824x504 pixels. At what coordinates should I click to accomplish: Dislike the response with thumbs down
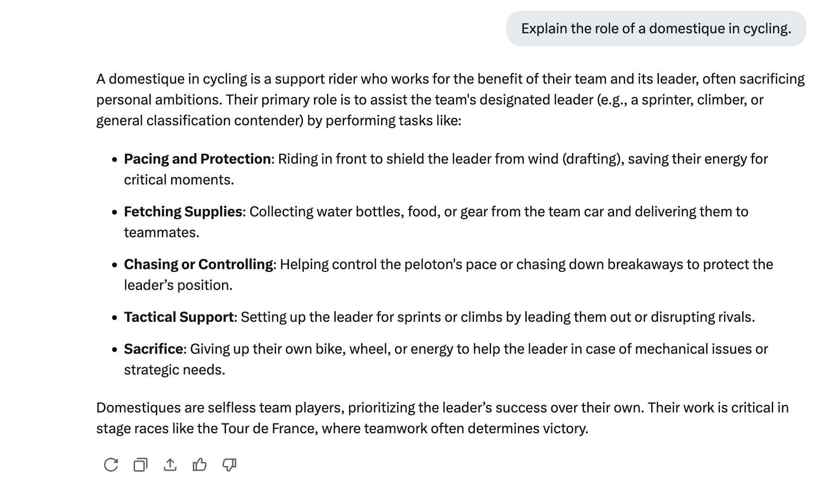pyautogui.click(x=229, y=465)
